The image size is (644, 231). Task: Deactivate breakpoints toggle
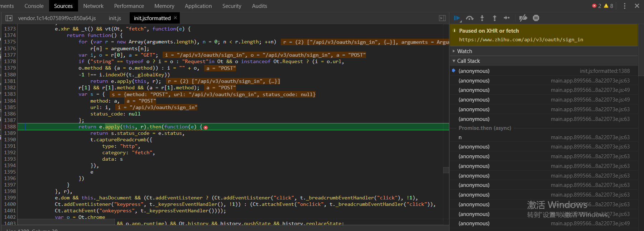click(x=523, y=18)
